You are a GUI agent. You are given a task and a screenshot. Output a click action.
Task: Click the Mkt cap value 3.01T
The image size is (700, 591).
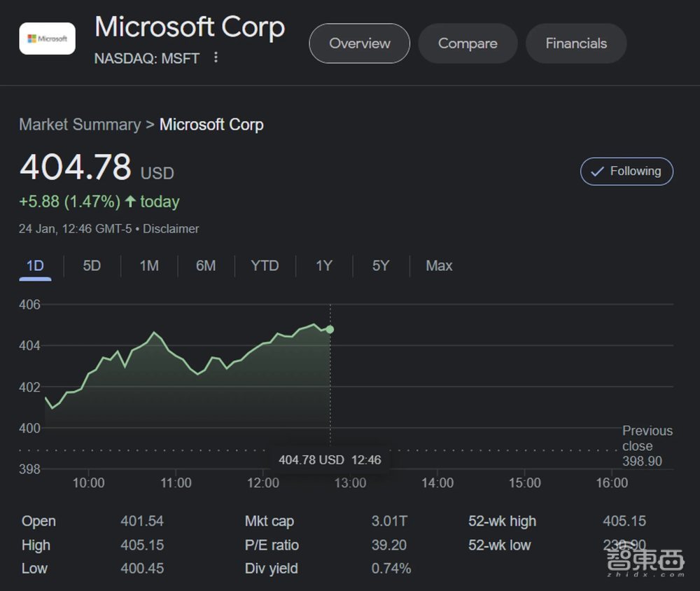coord(389,521)
